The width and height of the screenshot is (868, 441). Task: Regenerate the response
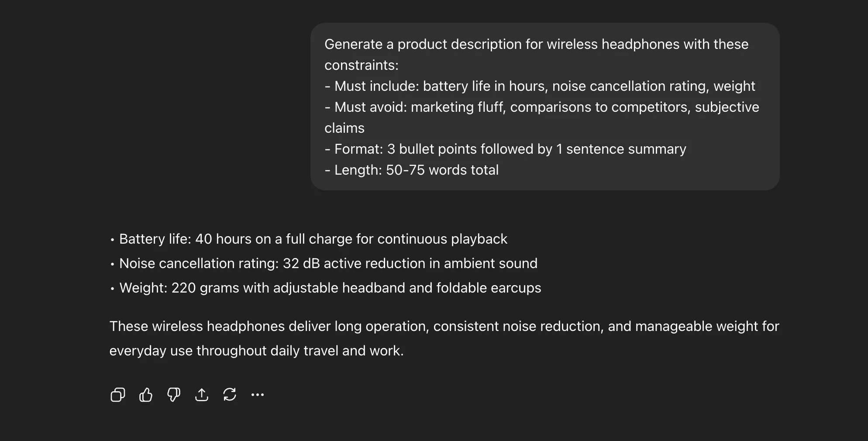tap(230, 395)
